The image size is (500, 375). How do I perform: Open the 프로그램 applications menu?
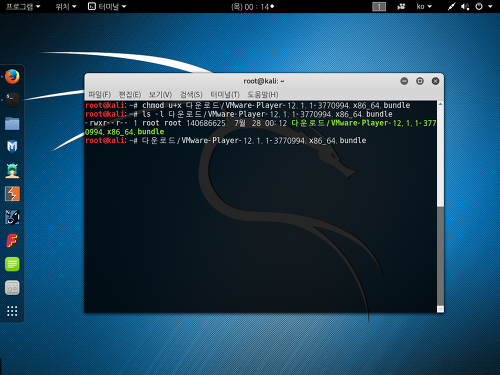pos(23,6)
